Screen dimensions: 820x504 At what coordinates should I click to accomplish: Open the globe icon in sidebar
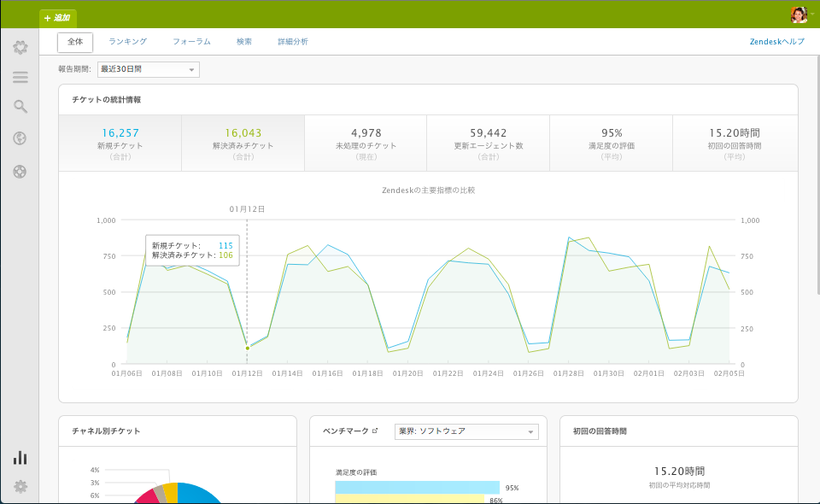click(20, 138)
